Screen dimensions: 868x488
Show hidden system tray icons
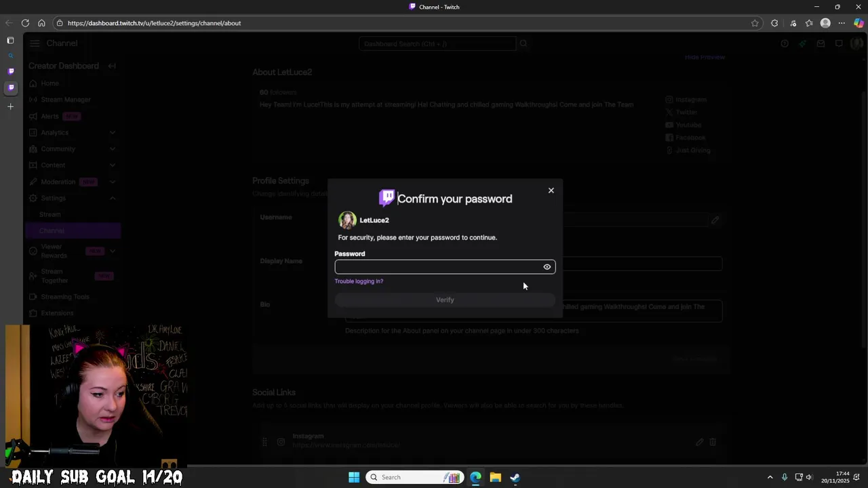(770, 477)
